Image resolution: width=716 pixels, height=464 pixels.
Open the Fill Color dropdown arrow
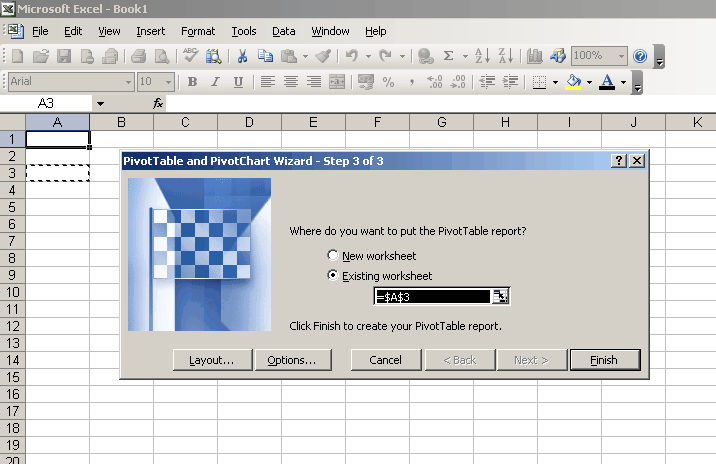[589, 82]
